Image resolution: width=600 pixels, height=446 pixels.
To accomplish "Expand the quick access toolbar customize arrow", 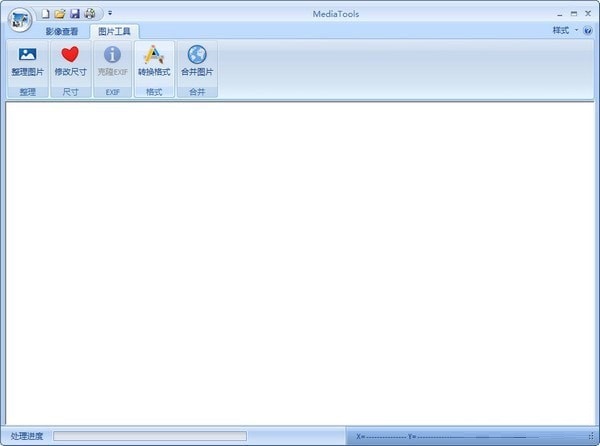I will click(110, 13).
